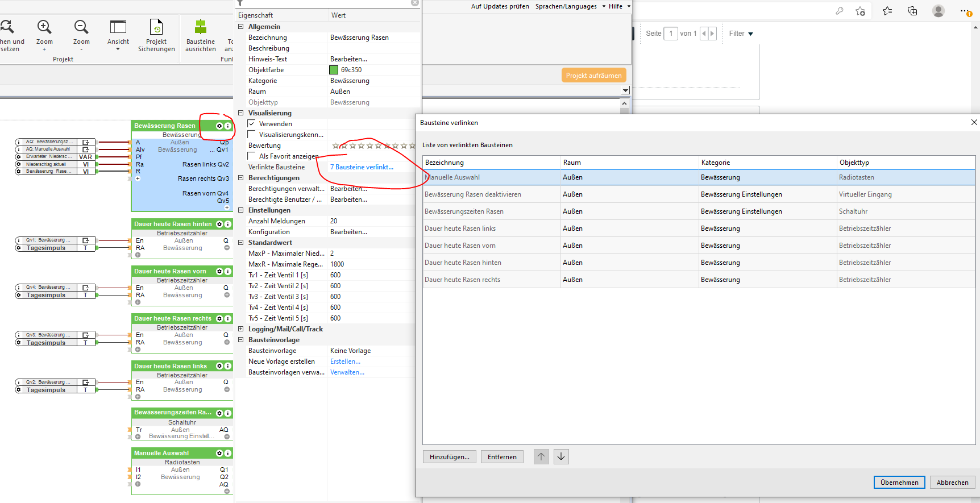Viewport: 980px width, 503px height.
Task: Collapse the Berechtigungen property group
Action: [240, 178]
